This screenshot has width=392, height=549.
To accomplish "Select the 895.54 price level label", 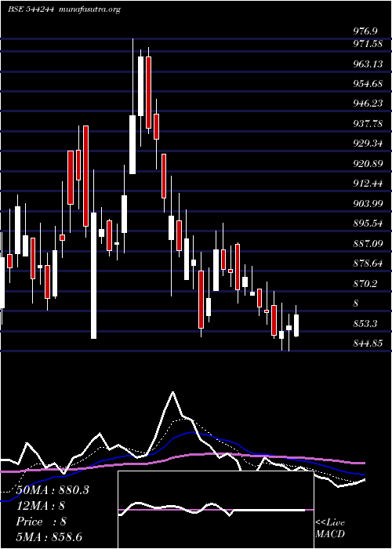I will pyautogui.click(x=368, y=223).
